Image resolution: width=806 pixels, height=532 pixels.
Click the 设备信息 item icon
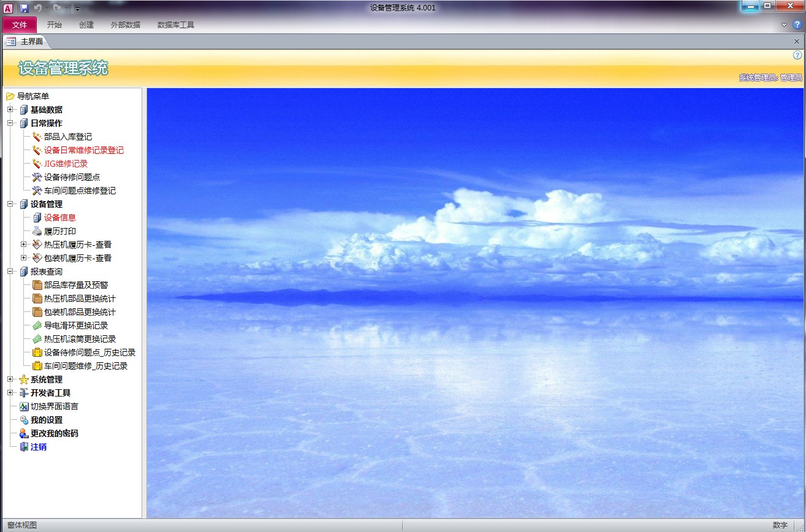tap(37, 218)
